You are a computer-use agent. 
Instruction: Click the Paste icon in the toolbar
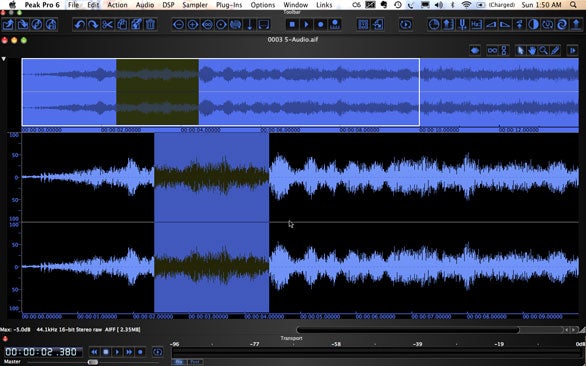click(x=136, y=25)
